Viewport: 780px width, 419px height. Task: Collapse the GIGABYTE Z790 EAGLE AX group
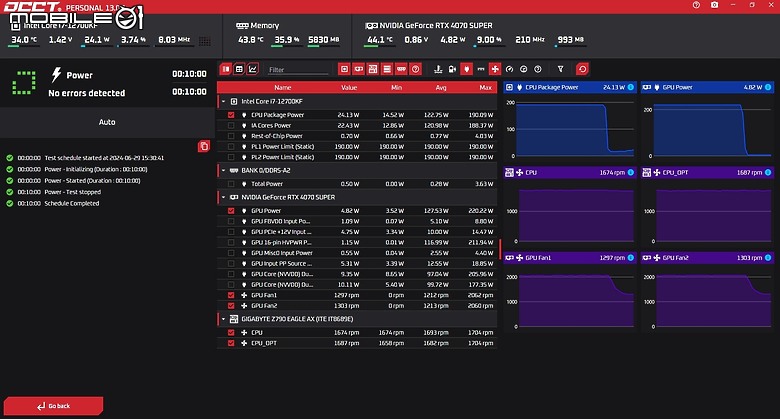tap(223, 319)
